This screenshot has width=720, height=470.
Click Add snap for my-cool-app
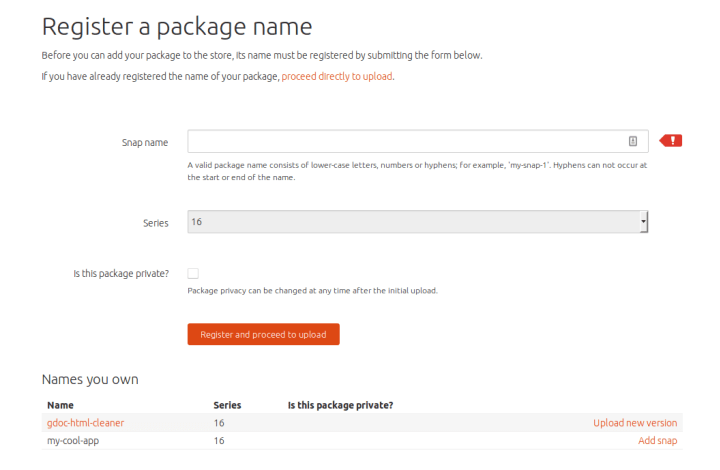(x=658, y=440)
